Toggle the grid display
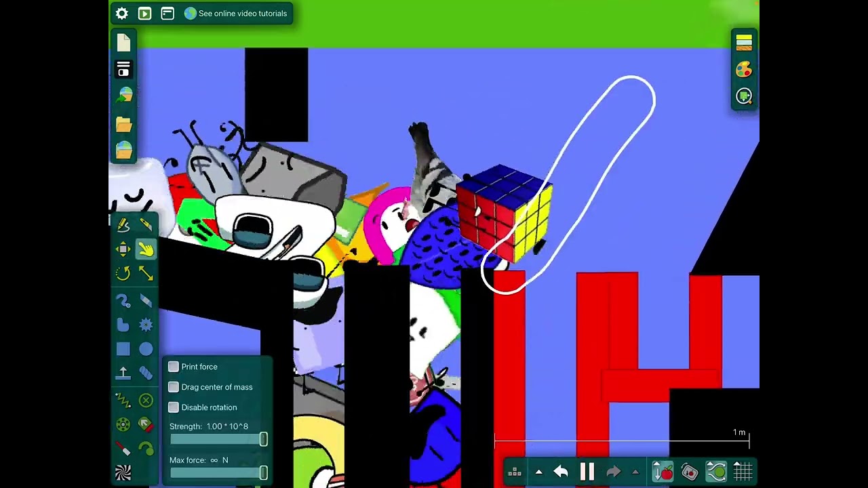The image size is (868, 488). coord(743,472)
